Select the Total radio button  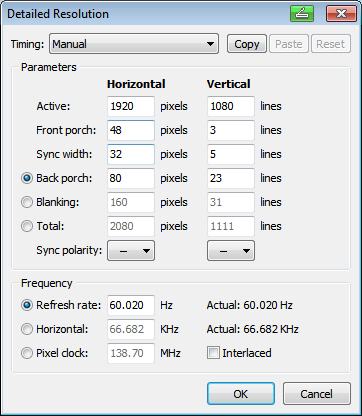[27, 226]
